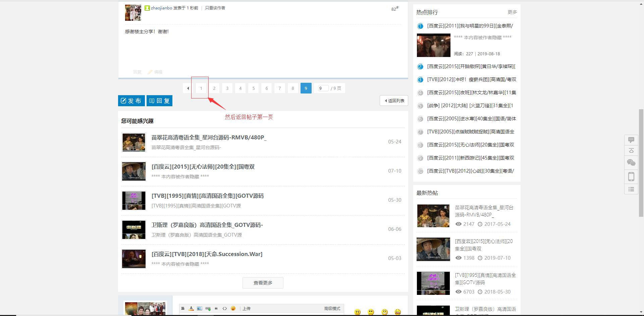Jump to page 6 in pagination
644x316 pixels.
click(x=267, y=88)
